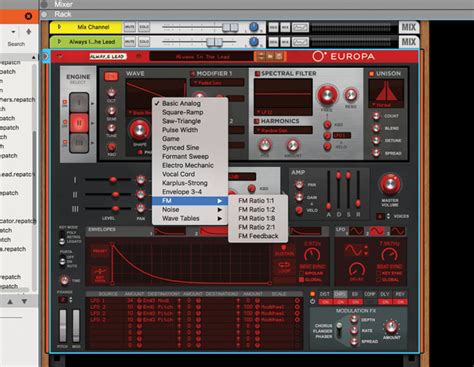Pick FM Feedback from submenu
474x367 pixels.
point(258,236)
